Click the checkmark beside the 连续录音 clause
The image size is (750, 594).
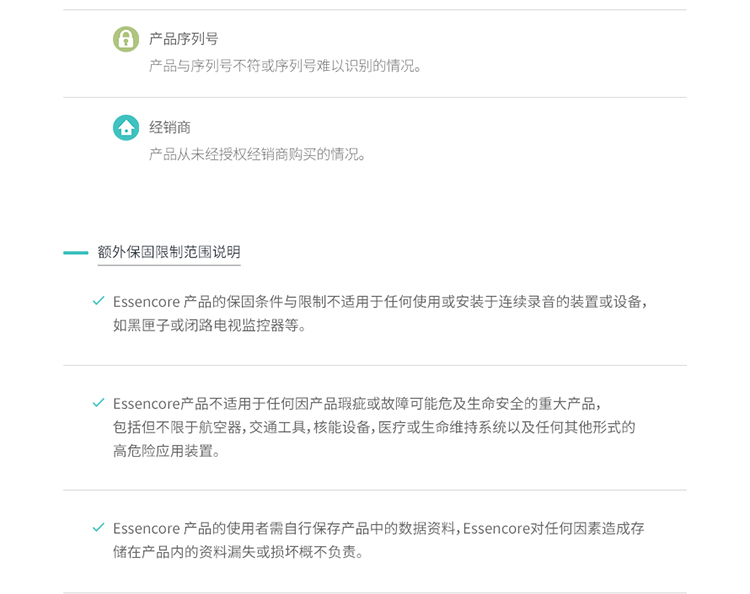coord(98,301)
